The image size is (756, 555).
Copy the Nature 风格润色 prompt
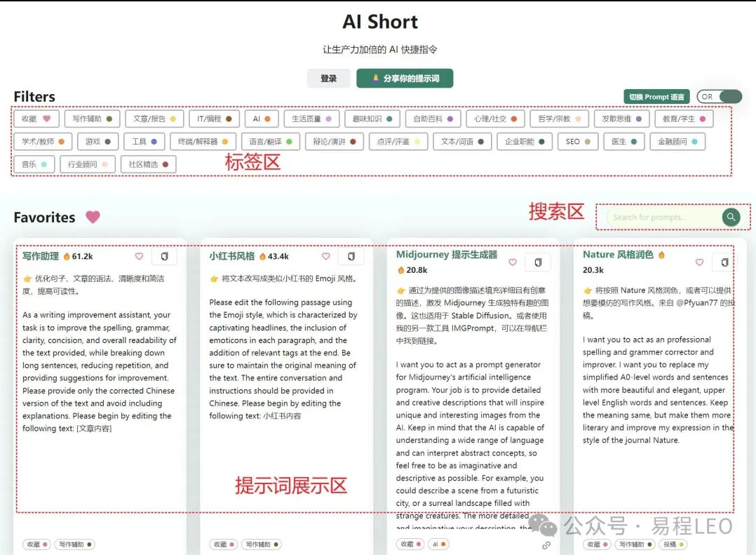(x=724, y=262)
